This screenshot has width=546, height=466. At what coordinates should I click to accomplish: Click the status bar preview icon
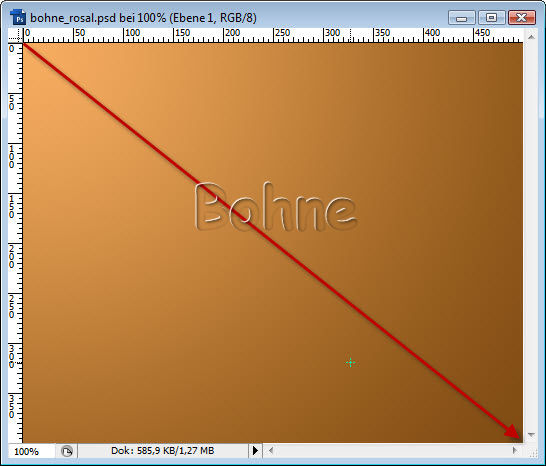coord(67,451)
